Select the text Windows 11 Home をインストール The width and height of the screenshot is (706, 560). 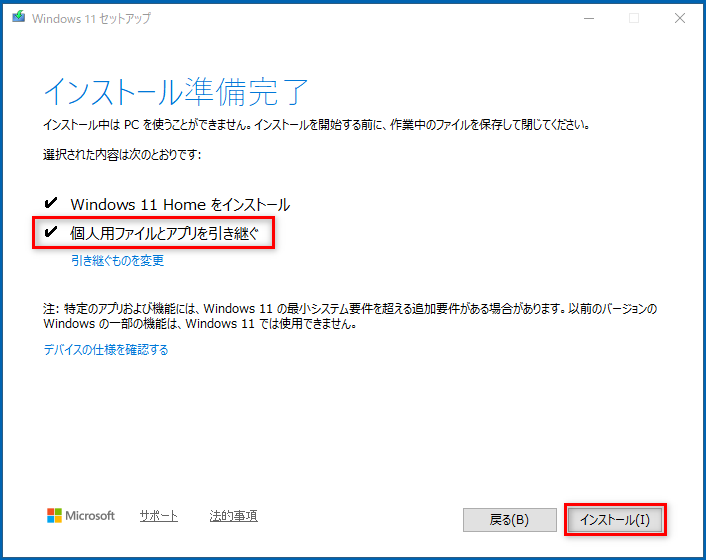[x=180, y=205]
